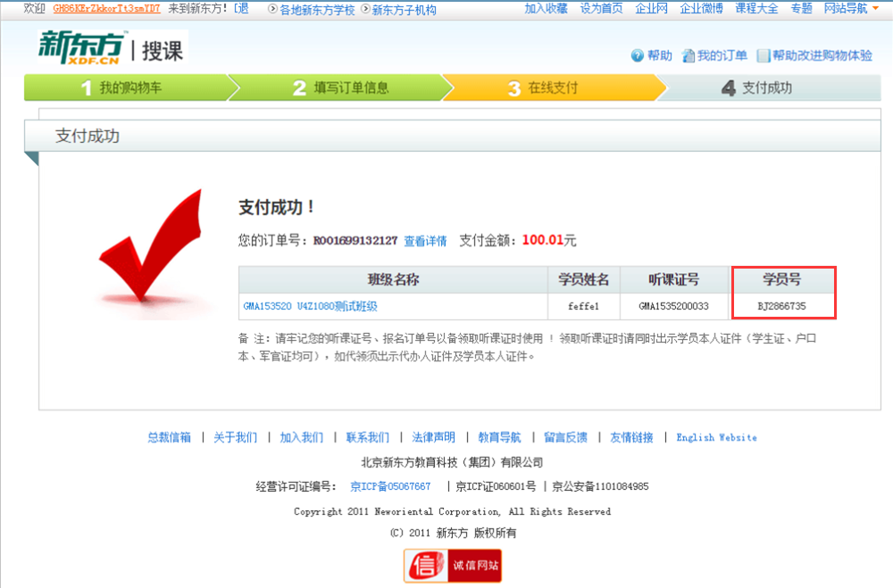Screen dimensions: 893x588
Task: Open the 总裁信箱 footer link
Action: pyautogui.click(x=169, y=437)
